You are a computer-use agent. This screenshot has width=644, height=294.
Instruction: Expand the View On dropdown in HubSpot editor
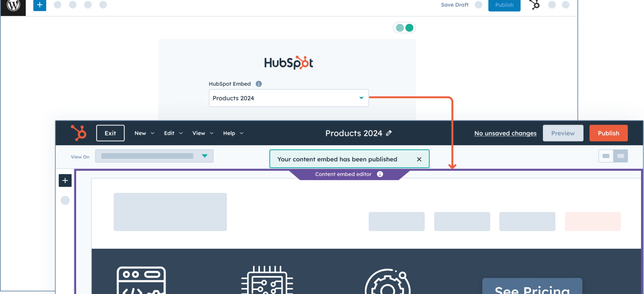[205, 156]
